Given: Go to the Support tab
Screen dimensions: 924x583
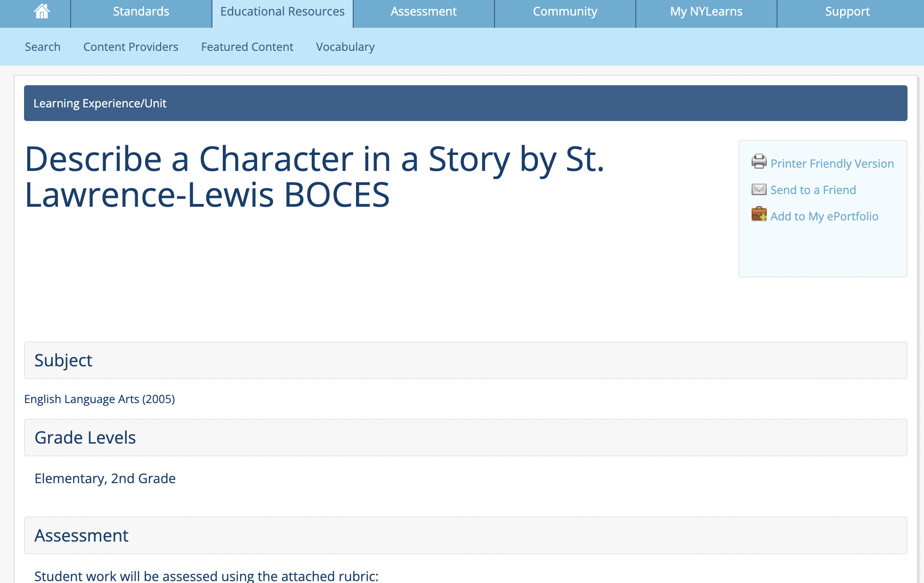Looking at the screenshot, I should point(847,11).
